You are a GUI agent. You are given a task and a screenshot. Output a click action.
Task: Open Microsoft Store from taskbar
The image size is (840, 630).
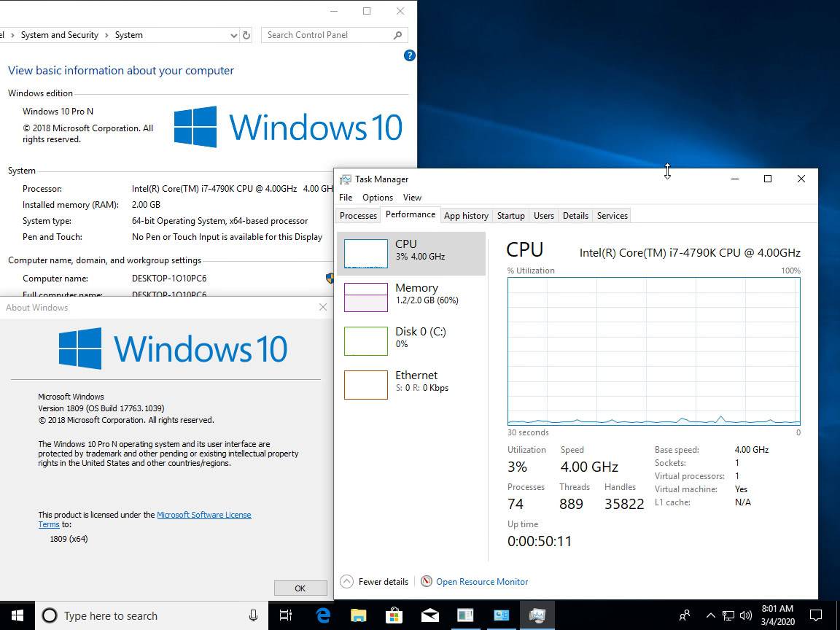tap(394, 615)
